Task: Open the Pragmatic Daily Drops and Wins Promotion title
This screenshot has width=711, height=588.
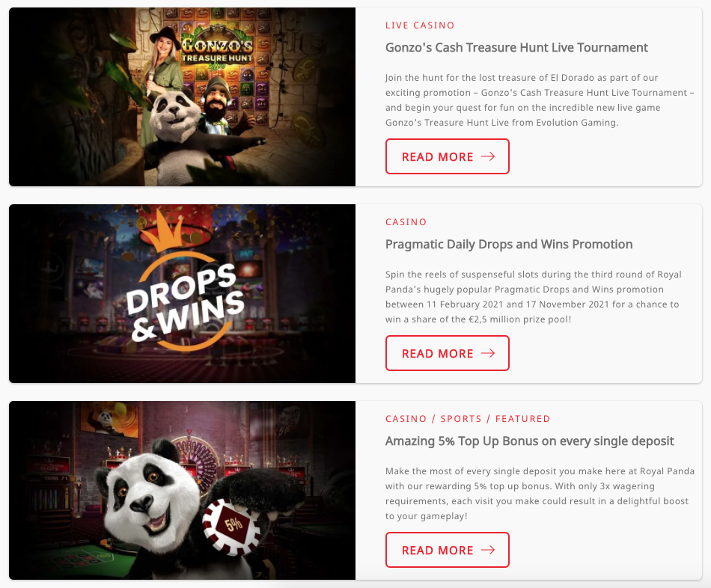Action: (509, 245)
